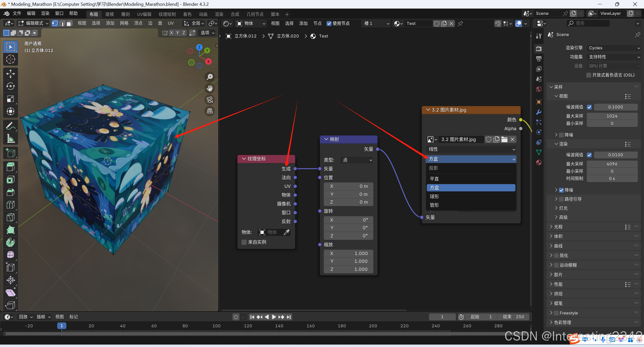The width and height of the screenshot is (644, 347).
Task: Open the Material properties tab icon
Action: [539, 162]
